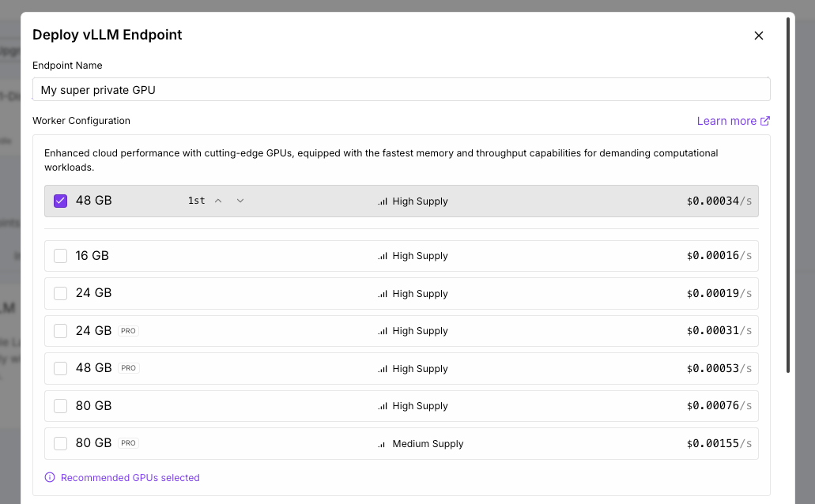The height and width of the screenshot is (504, 815).
Task: Click the Medium Supply label
Action: point(428,444)
